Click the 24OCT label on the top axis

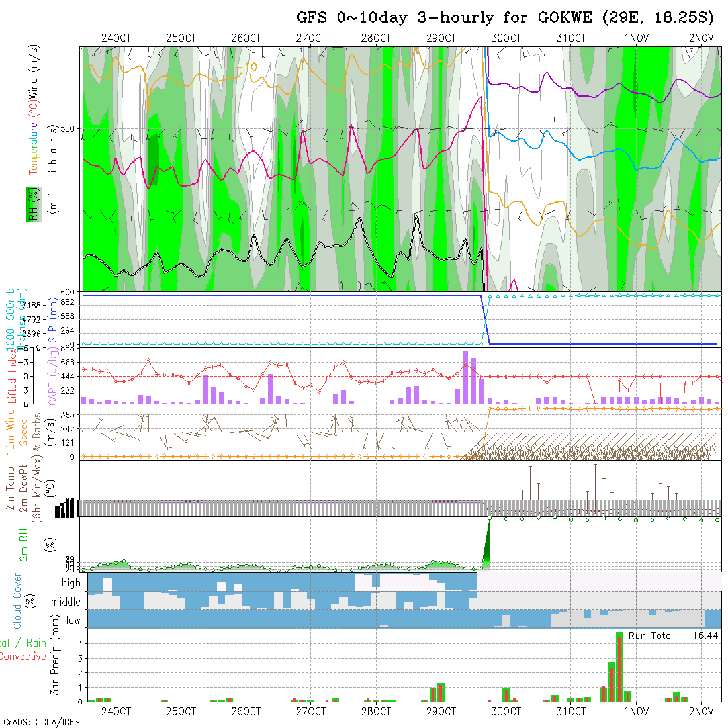pyautogui.click(x=116, y=38)
